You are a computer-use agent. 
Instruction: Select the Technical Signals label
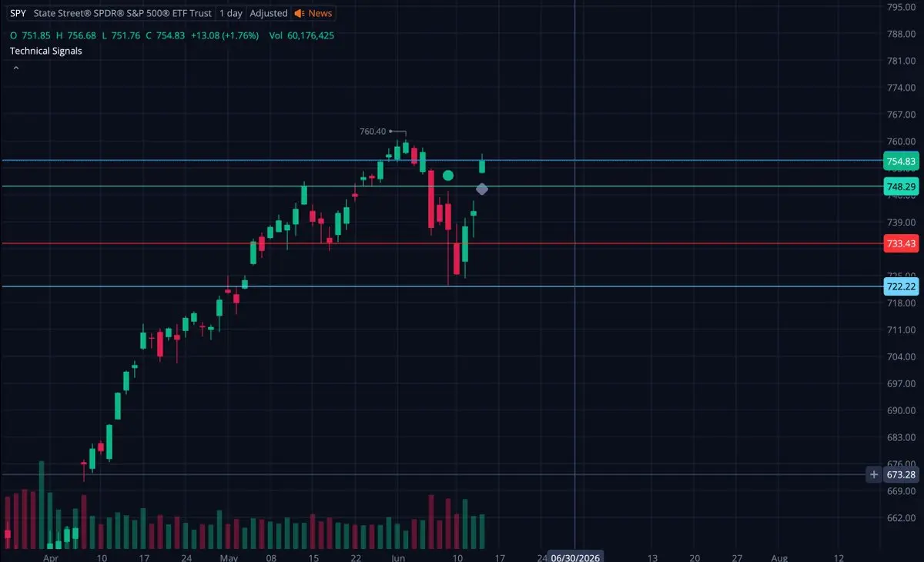(45, 51)
